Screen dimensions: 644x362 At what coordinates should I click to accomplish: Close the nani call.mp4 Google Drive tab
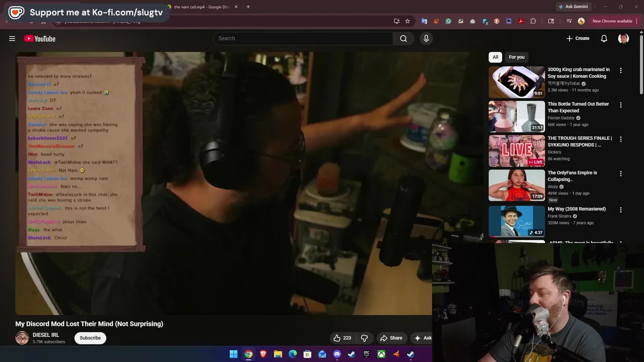(x=236, y=7)
